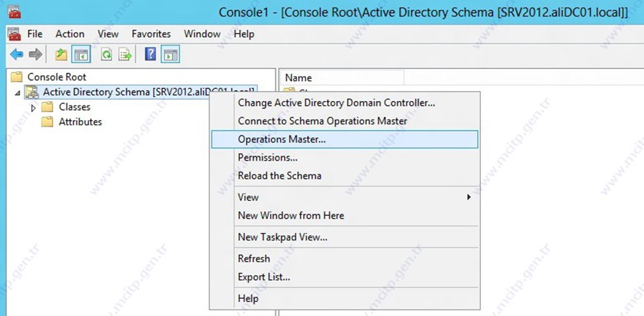Viewport: 644px width, 316px height.
Task: Collapse the Active Directory Schema node arrow
Action: tap(17, 94)
